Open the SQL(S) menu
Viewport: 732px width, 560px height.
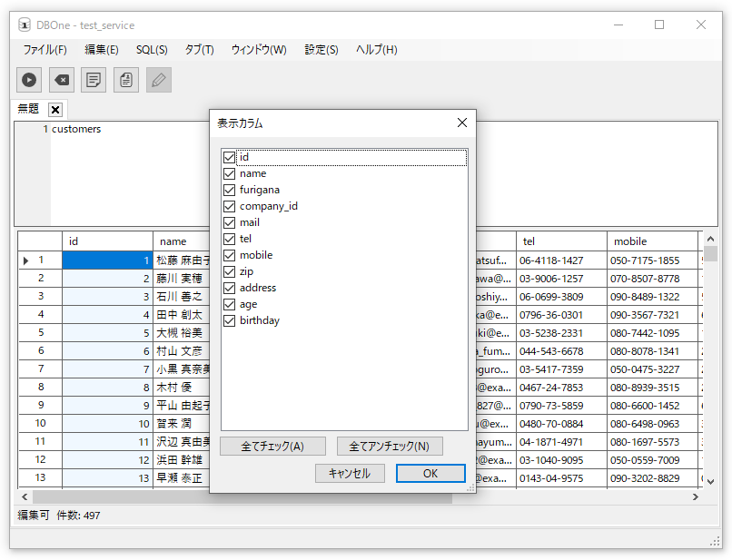[x=152, y=50]
